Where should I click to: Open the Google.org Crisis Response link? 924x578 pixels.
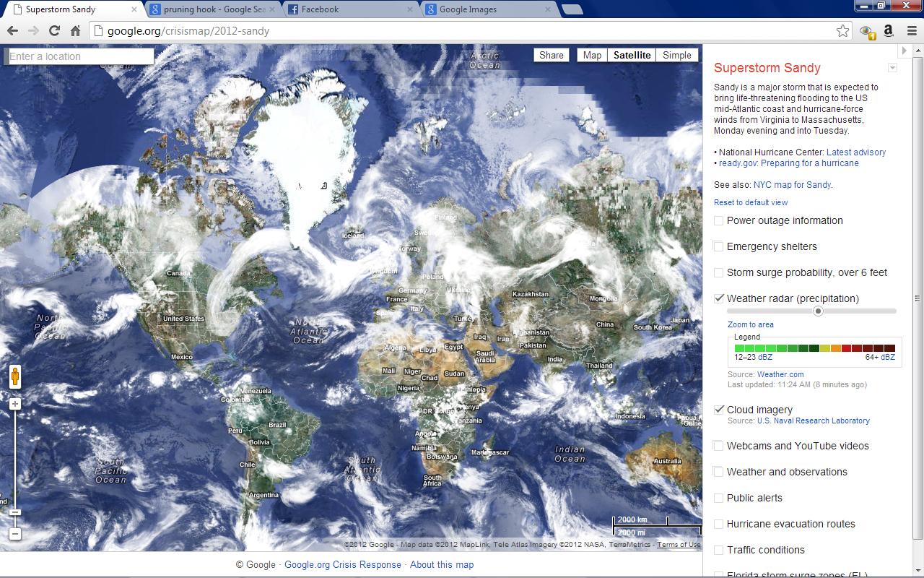(343, 565)
